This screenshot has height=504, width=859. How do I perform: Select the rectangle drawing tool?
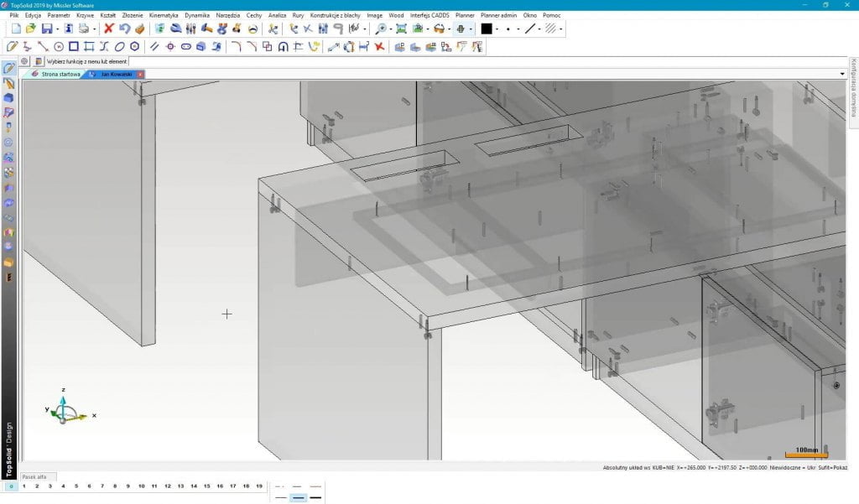[x=73, y=47]
